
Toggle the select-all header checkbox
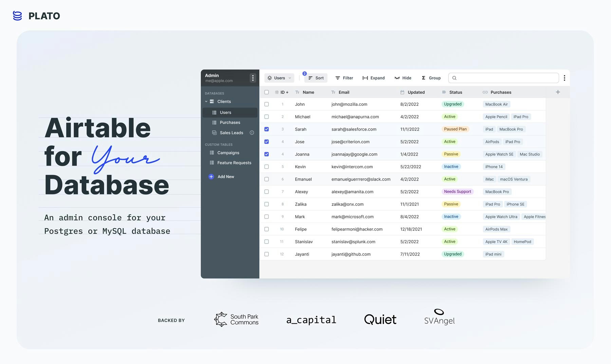[x=266, y=92]
